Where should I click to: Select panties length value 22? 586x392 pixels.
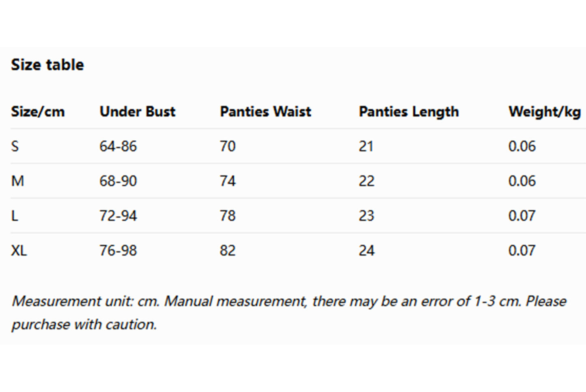click(366, 181)
